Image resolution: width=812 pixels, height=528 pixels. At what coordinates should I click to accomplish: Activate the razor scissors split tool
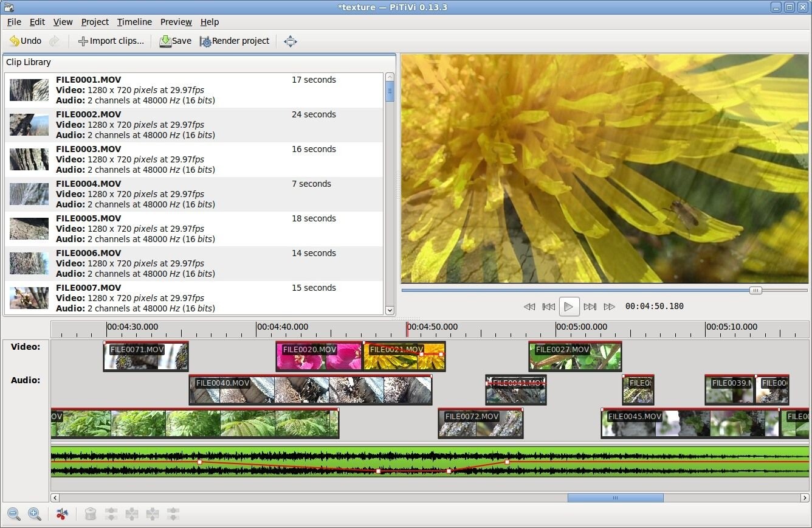pos(62,514)
